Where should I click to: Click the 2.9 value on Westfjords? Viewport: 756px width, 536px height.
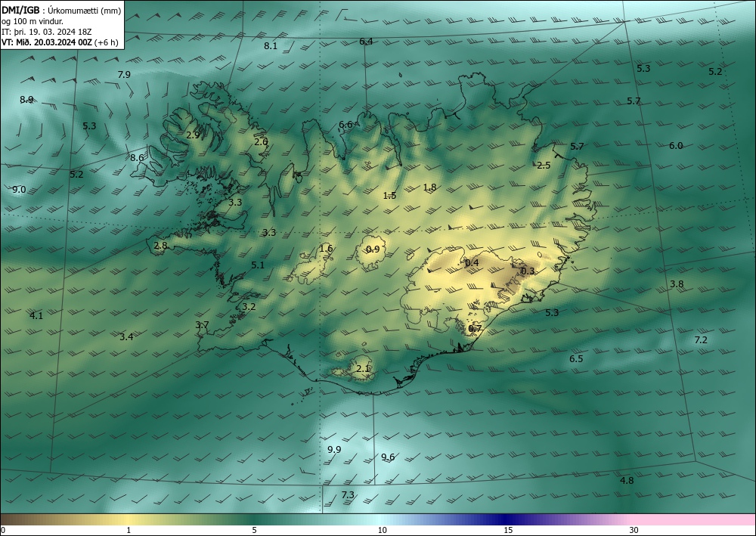tap(193, 135)
